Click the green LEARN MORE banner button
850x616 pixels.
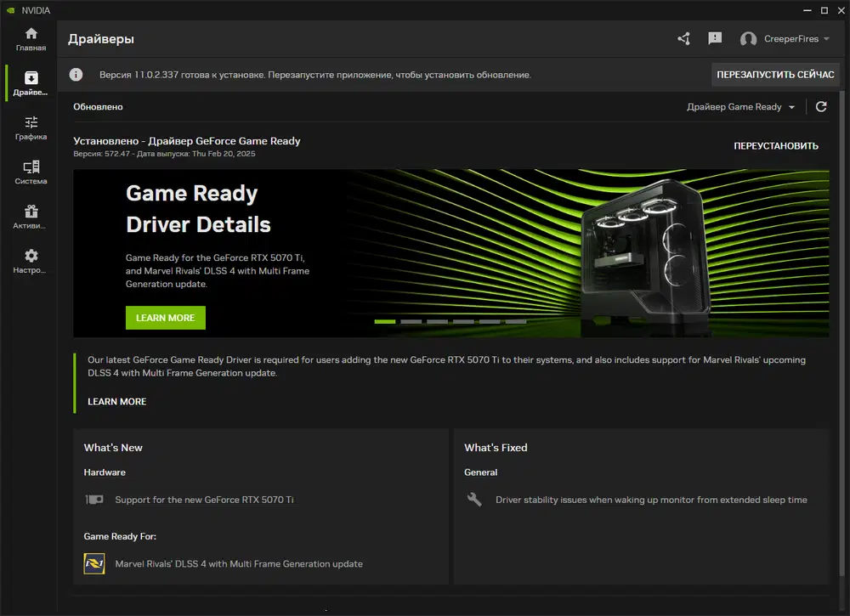tap(166, 318)
